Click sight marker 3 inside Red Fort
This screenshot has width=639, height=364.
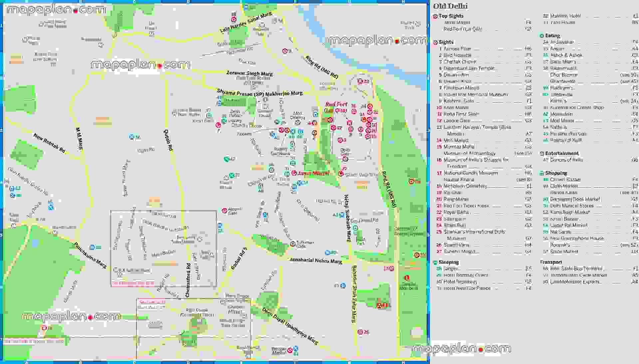pos(340,140)
